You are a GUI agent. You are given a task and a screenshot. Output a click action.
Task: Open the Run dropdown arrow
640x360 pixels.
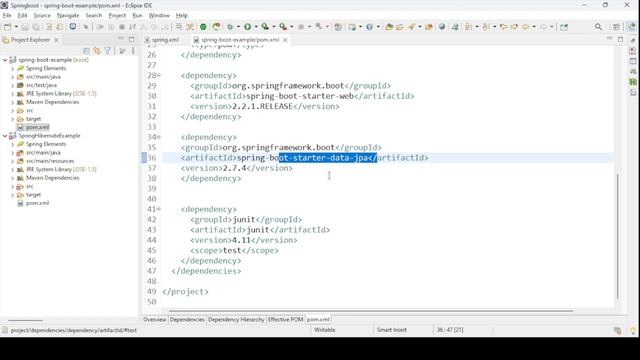click(256, 27)
